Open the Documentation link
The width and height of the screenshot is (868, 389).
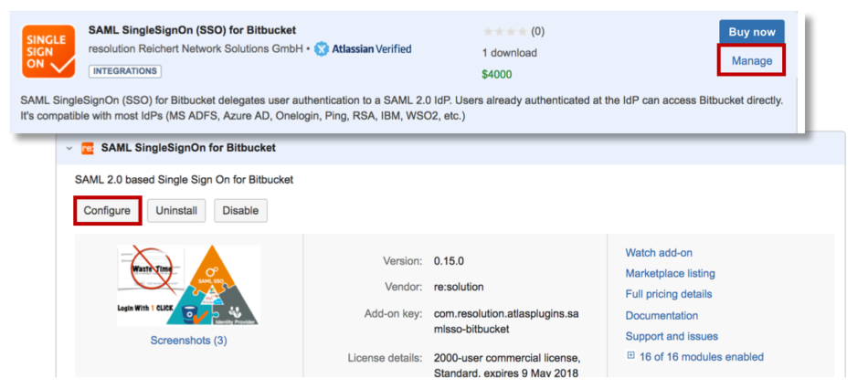662,315
